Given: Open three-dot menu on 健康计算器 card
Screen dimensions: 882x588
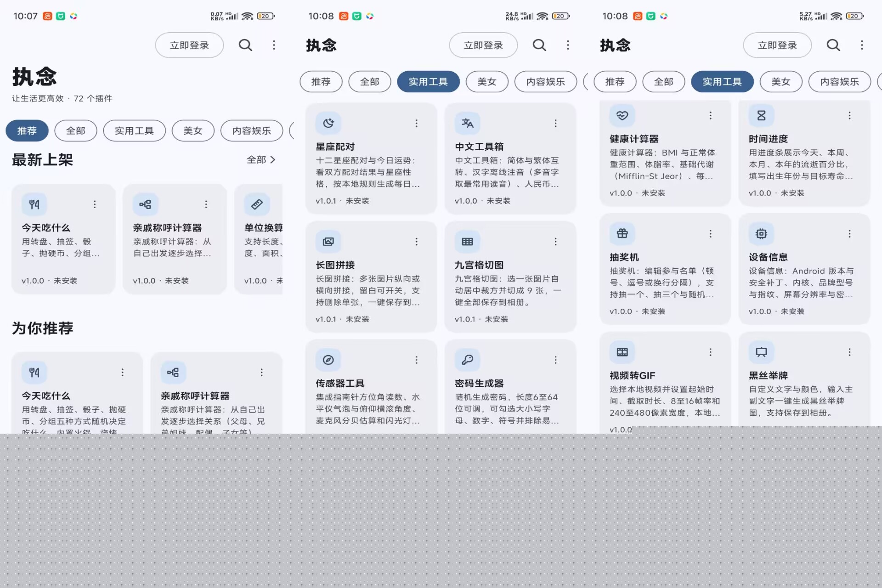Looking at the screenshot, I should pyautogui.click(x=710, y=115).
